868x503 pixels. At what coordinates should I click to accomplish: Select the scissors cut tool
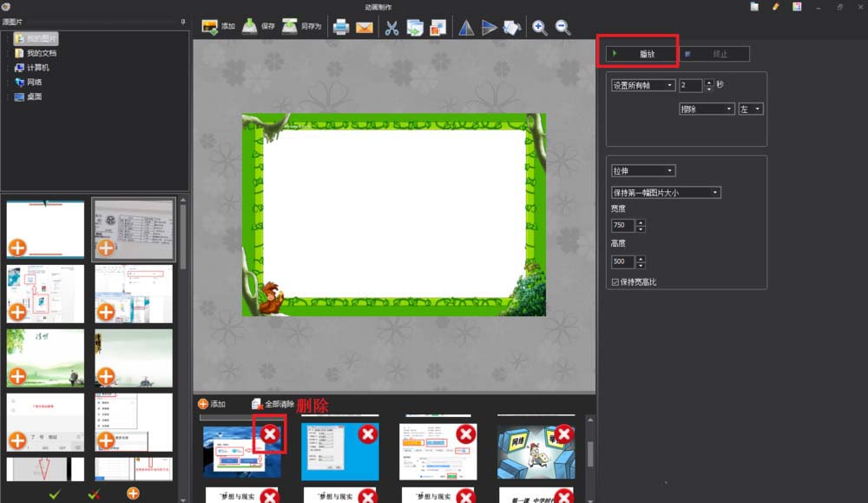(391, 27)
